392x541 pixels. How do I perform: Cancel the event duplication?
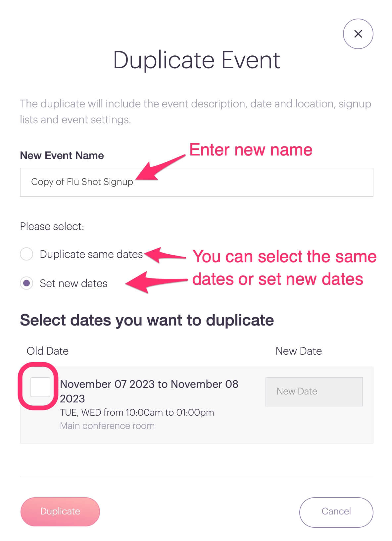[336, 511]
